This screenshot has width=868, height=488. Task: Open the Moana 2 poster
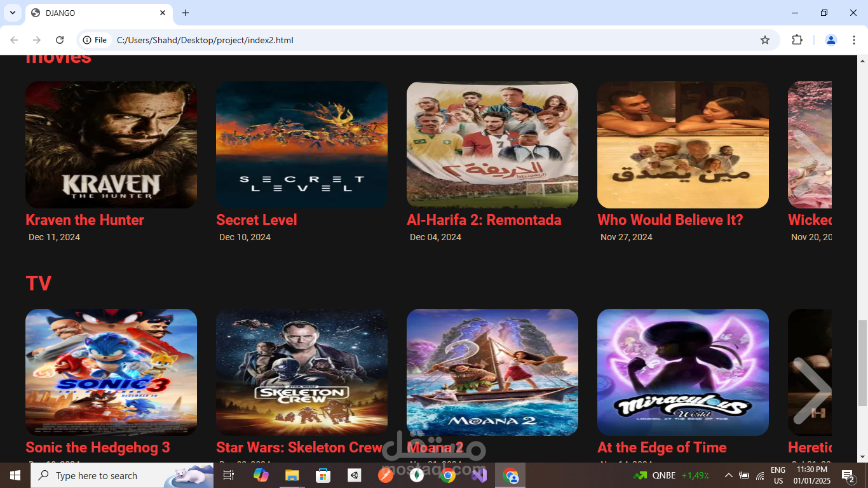pos(492,372)
